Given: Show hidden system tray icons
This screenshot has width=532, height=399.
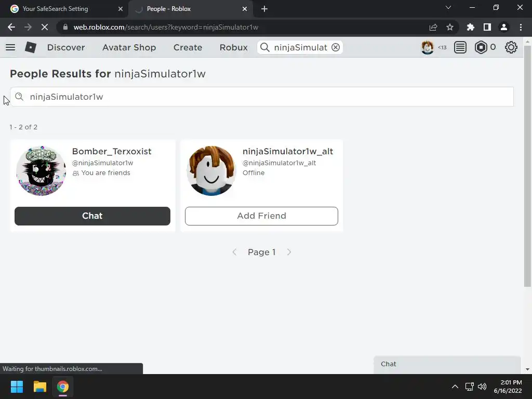Looking at the screenshot, I should click(x=455, y=387).
